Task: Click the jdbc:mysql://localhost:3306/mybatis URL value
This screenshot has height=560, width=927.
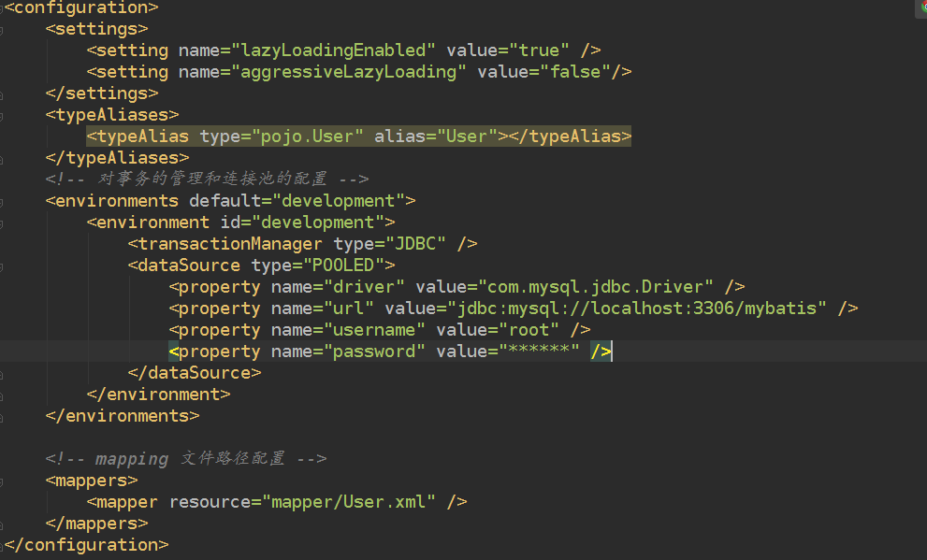Action: (x=637, y=309)
